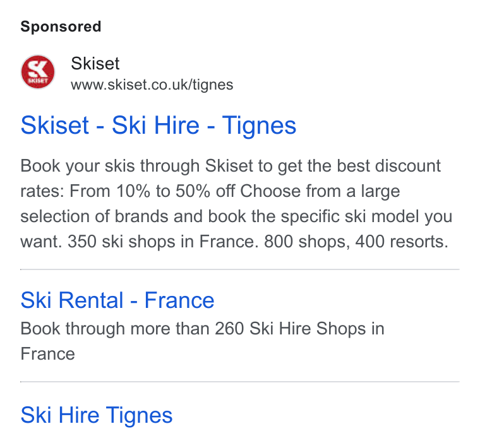
Task: Click the word 'Skiset' in blue headline
Action: 54,126
